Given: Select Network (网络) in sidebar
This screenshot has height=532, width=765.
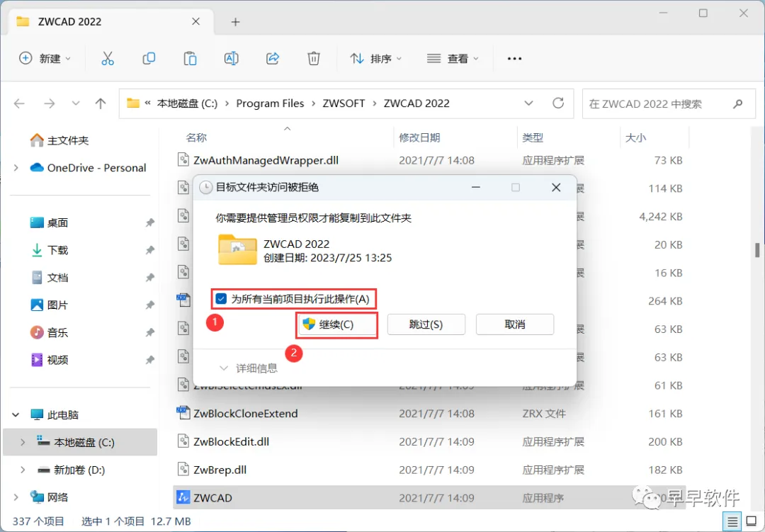Looking at the screenshot, I should click(49, 497).
